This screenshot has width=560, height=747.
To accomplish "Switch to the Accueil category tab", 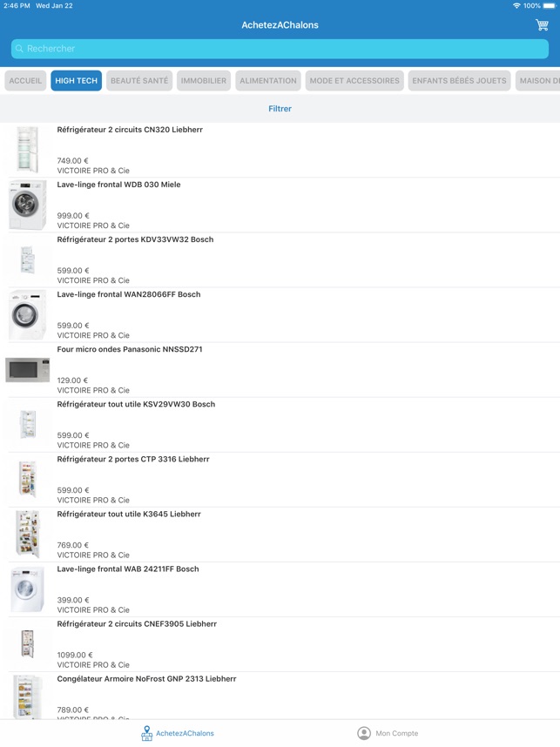I will [25, 81].
